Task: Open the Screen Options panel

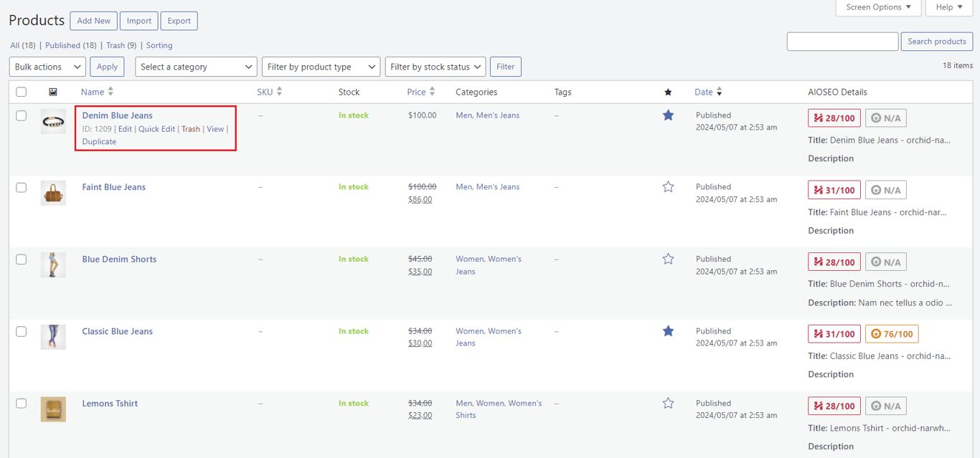Action: tap(878, 7)
